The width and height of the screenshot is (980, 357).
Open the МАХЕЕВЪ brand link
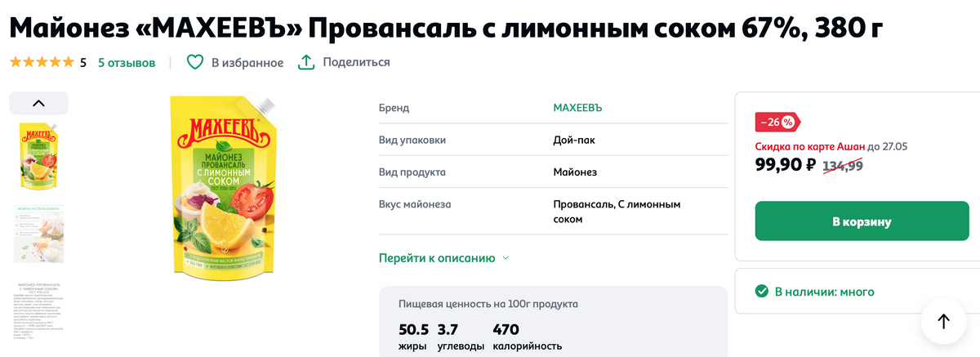coord(577,108)
